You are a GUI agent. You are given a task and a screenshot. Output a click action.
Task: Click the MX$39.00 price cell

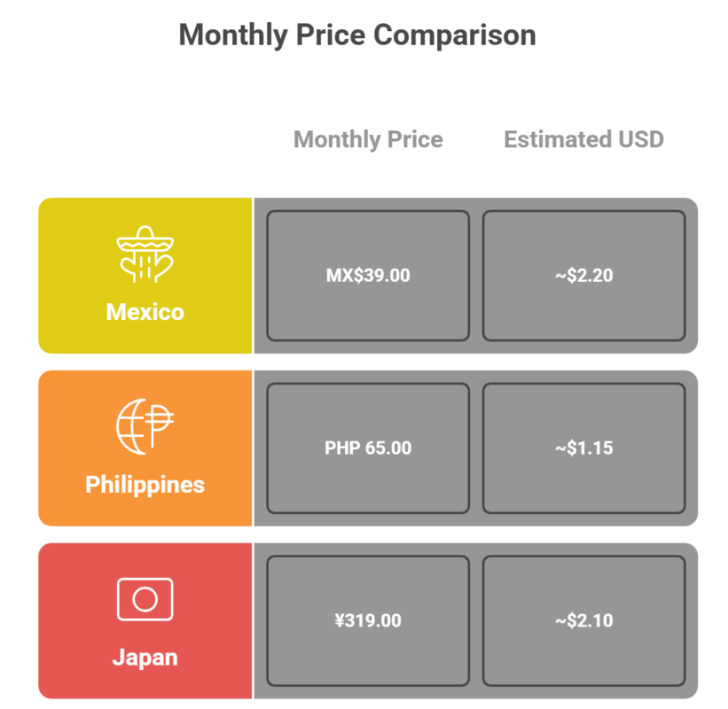[368, 276]
